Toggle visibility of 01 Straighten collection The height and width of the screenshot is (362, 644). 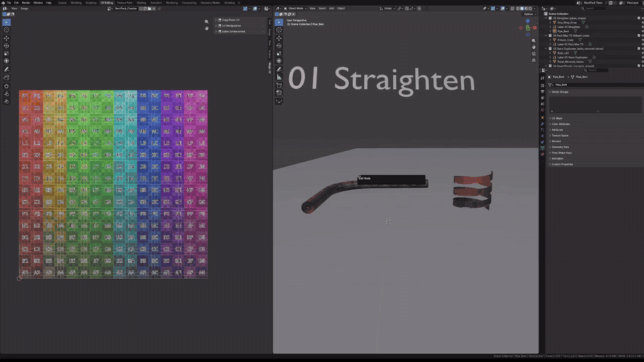point(643,18)
